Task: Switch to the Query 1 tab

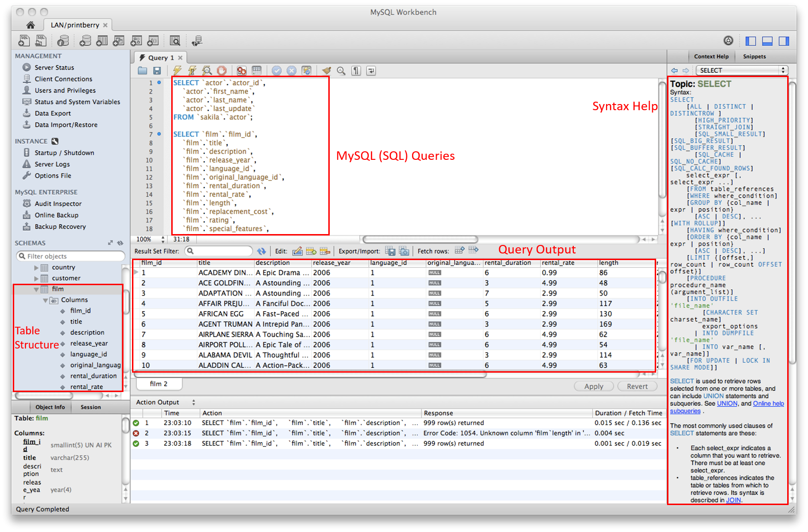Action: point(160,58)
